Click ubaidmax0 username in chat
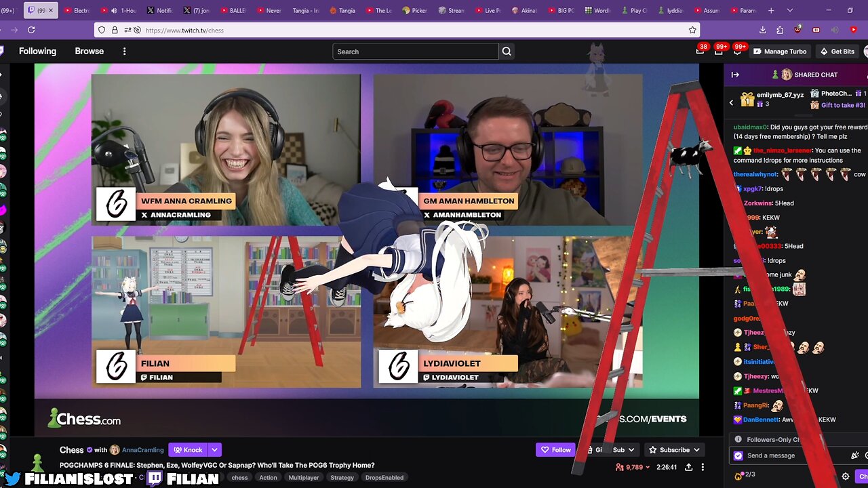The width and height of the screenshot is (868, 488). pyautogui.click(x=750, y=127)
